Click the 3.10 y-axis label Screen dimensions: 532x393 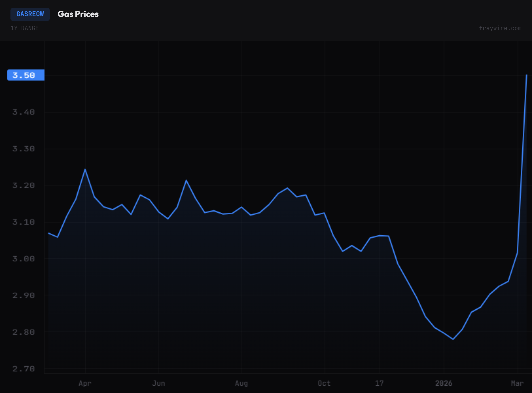coord(24,222)
